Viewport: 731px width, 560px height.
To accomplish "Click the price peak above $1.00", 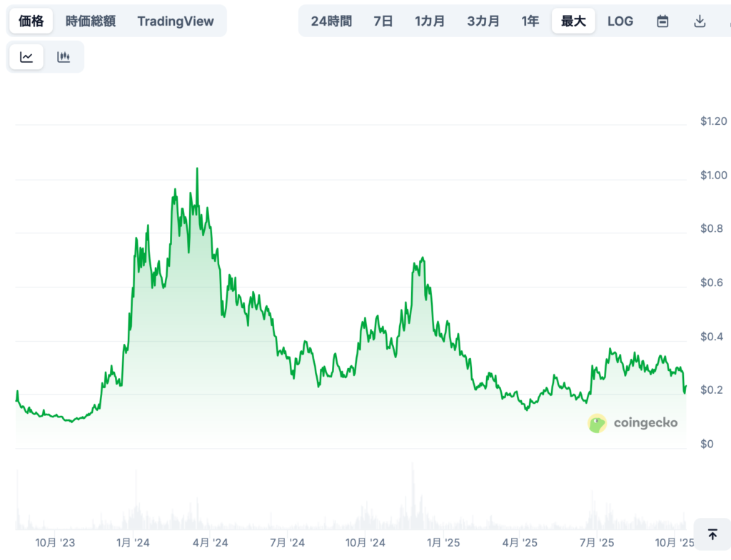I will (x=197, y=169).
